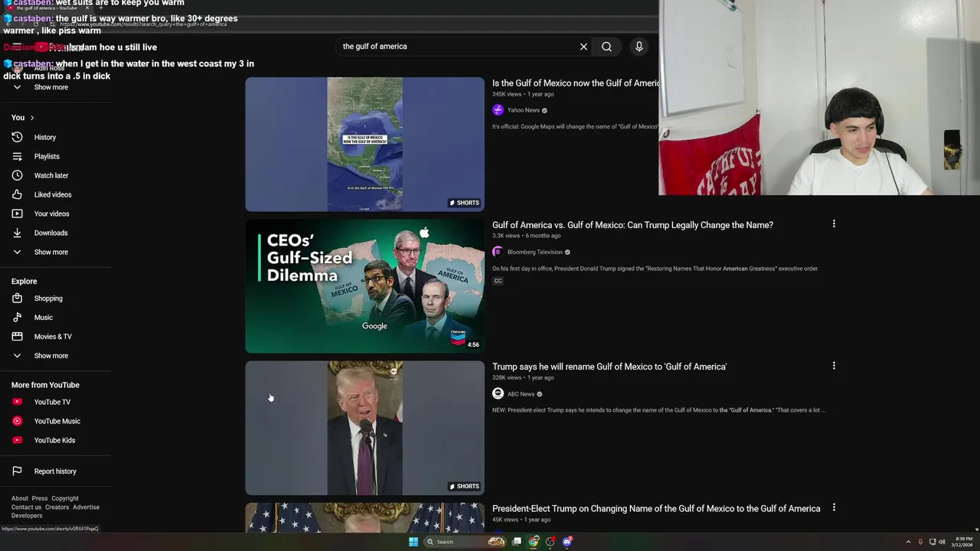The width and height of the screenshot is (980, 551).
Task: Open Discord from the taskbar
Action: click(567, 542)
